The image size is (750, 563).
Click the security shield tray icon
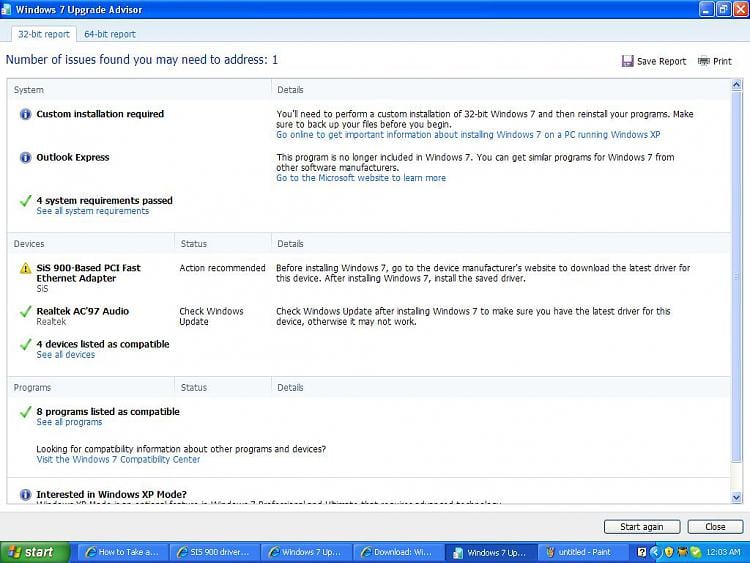(x=669, y=552)
